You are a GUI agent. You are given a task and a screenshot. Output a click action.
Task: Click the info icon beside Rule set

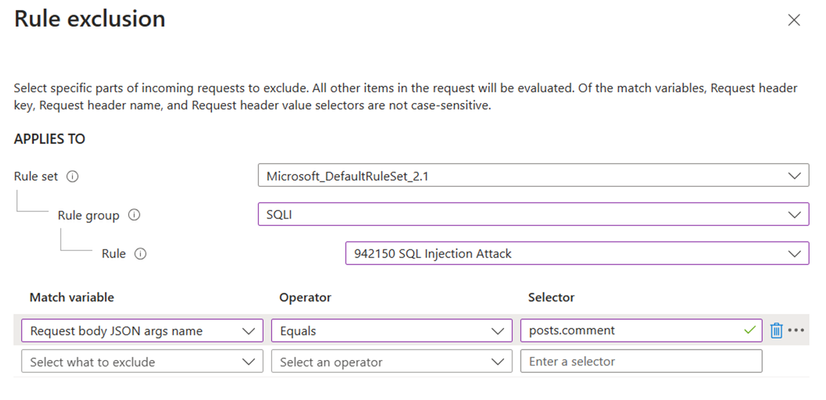(x=73, y=177)
